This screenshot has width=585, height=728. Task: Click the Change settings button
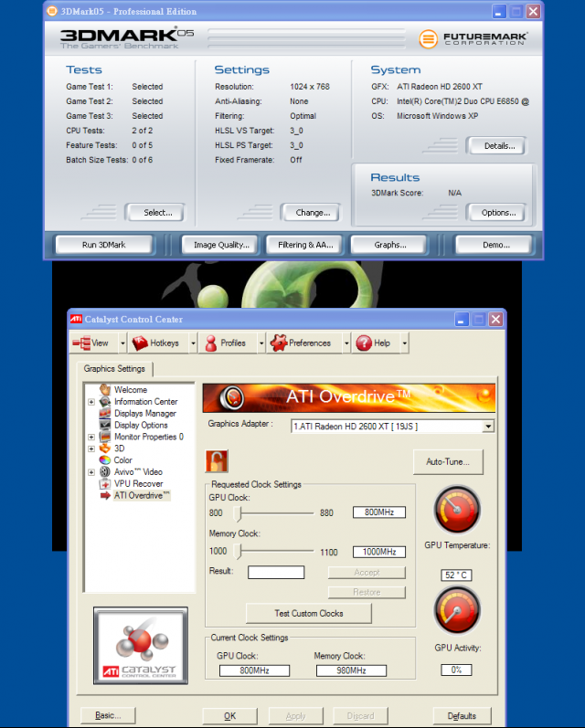(313, 213)
